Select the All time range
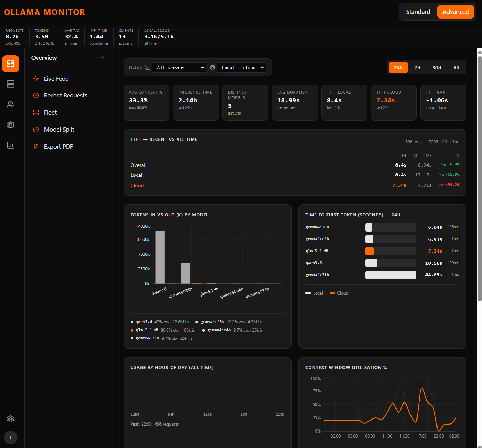This screenshot has width=482, height=448. click(x=456, y=68)
